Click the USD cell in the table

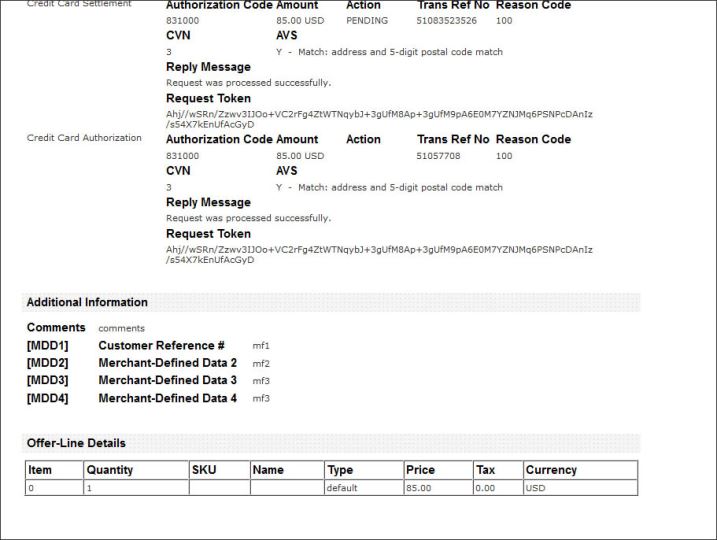536,488
